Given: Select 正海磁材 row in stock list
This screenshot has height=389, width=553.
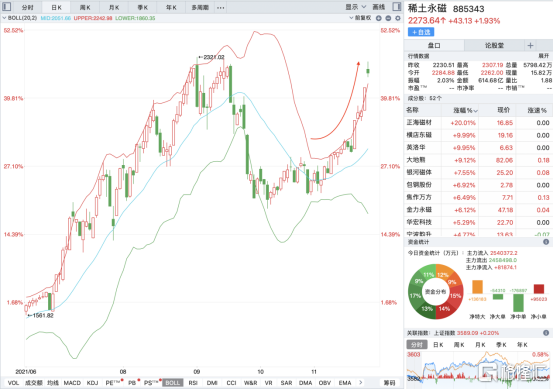Looking at the screenshot, I should [478, 123].
